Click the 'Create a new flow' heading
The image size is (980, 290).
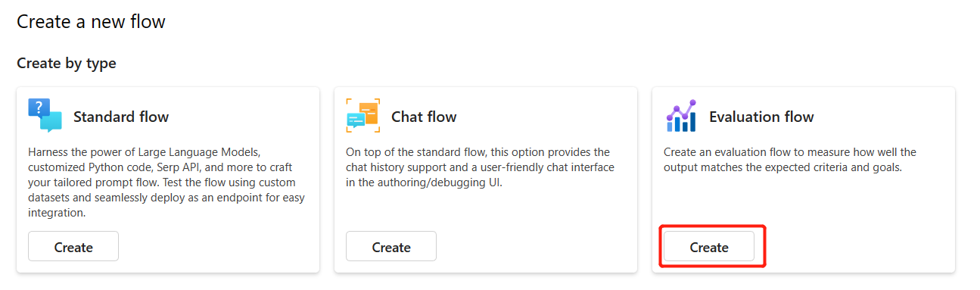tap(91, 22)
